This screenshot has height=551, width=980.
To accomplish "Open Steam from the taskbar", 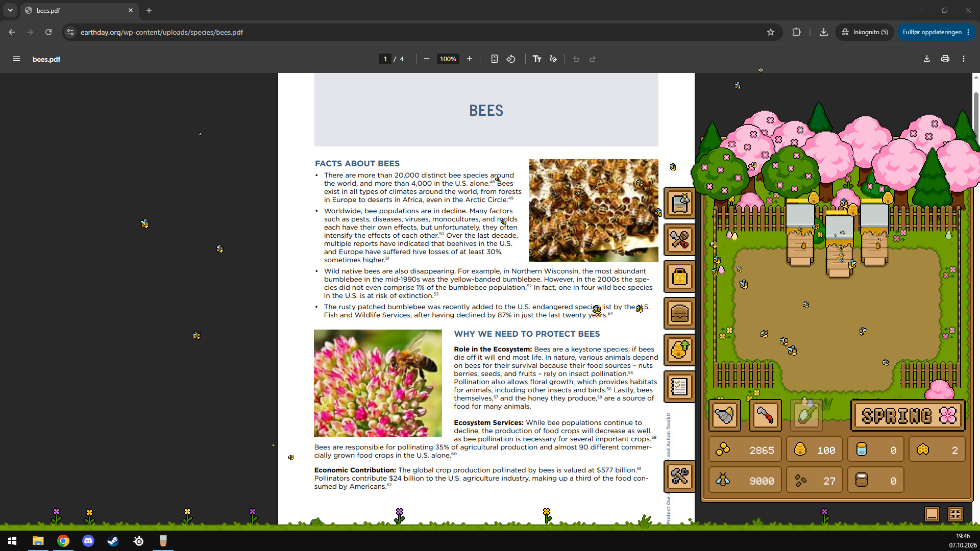I will pos(113,541).
